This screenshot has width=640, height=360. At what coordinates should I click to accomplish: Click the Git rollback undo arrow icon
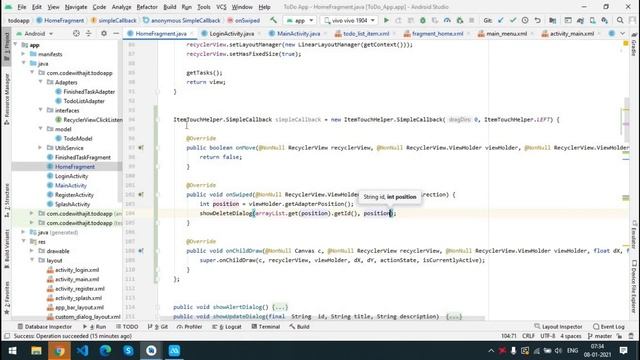pyautogui.click(x=538, y=20)
